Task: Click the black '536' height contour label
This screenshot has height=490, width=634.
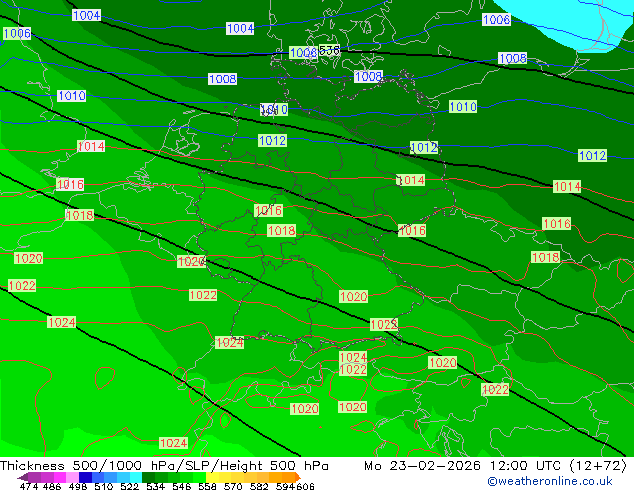Action: click(329, 50)
